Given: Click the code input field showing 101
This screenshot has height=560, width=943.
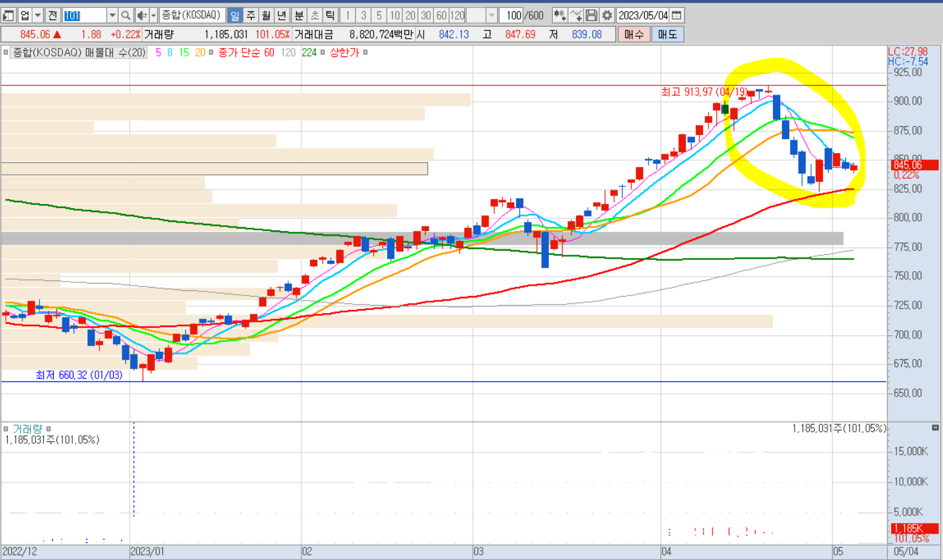Looking at the screenshot, I should (x=84, y=15).
